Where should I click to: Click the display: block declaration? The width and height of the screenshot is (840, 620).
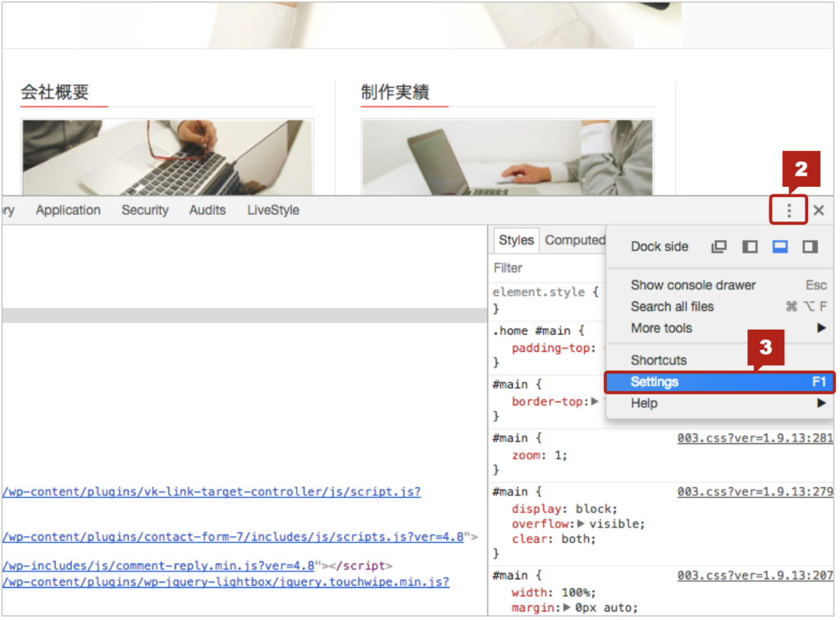[x=564, y=509]
